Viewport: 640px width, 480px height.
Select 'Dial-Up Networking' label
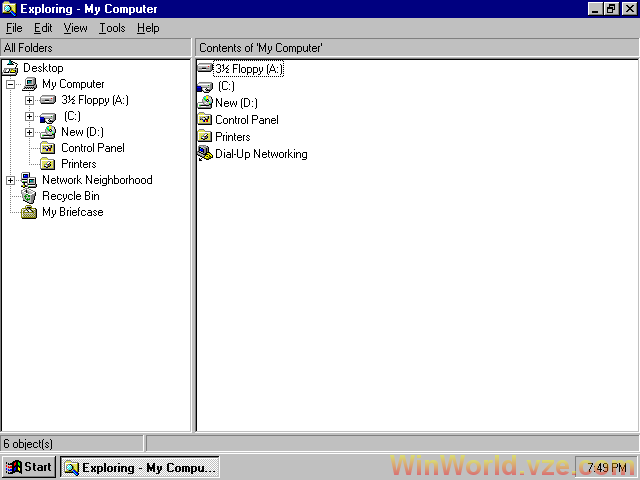click(261, 154)
